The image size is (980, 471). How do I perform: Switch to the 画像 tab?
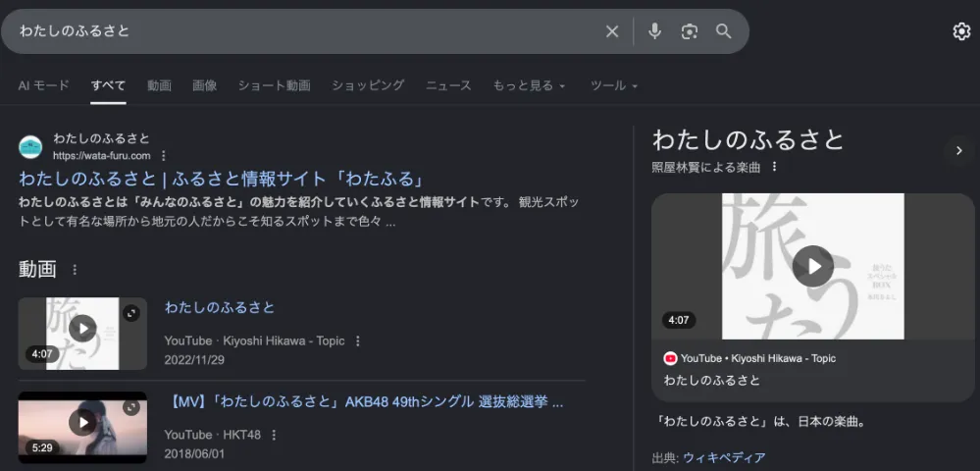(x=204, y=85)
